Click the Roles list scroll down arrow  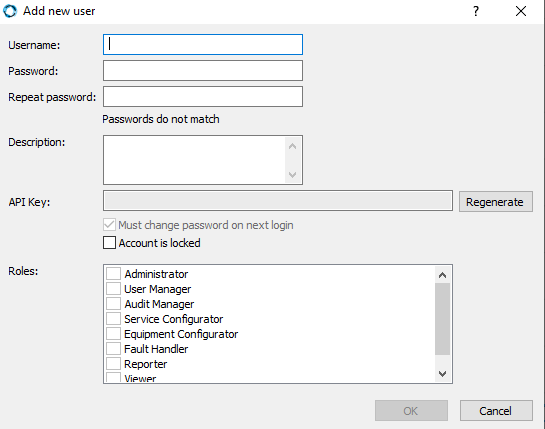pyautogui.click(x=442, y=374)
